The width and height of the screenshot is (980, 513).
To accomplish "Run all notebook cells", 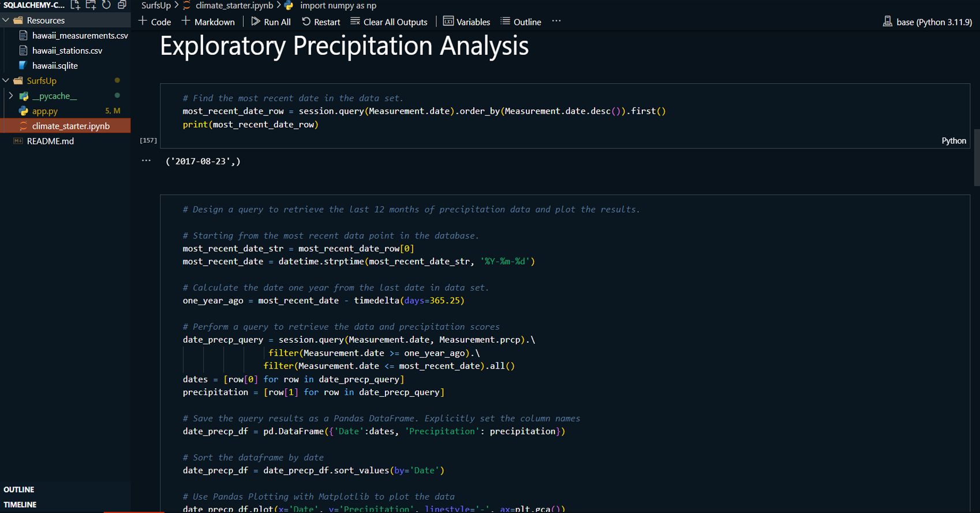I will (271, 22).
